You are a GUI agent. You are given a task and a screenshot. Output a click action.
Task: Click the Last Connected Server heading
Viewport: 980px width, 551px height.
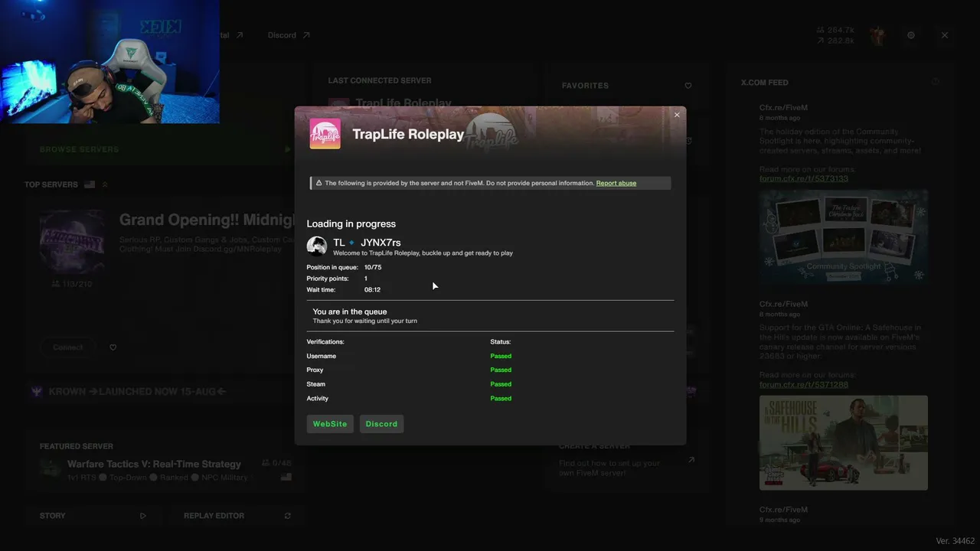click(x=380, y=80)
